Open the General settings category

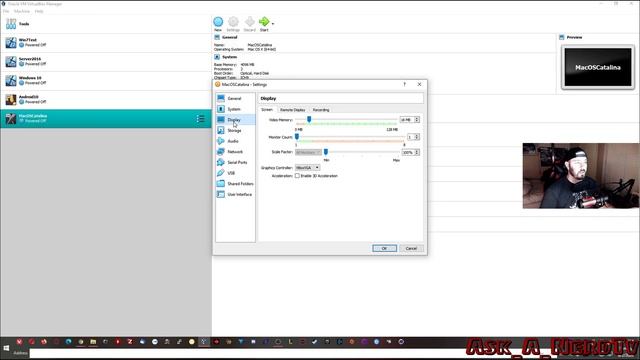pos(235,98)
